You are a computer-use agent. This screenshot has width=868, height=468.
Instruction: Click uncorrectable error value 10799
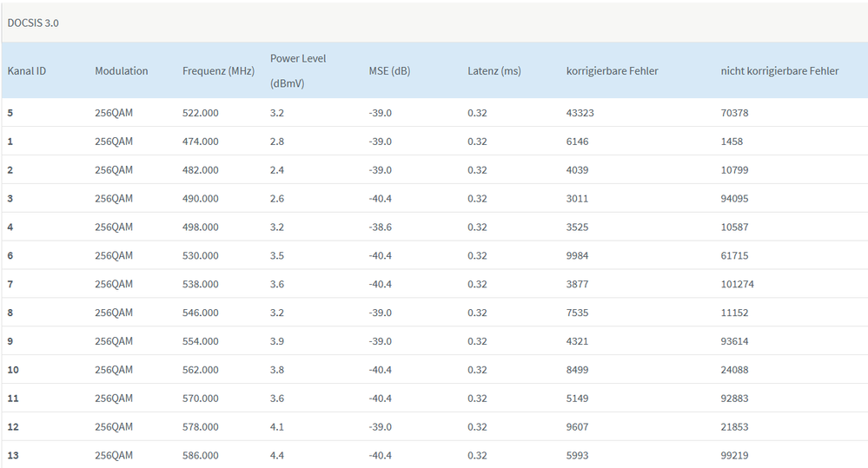coord(734,170)
